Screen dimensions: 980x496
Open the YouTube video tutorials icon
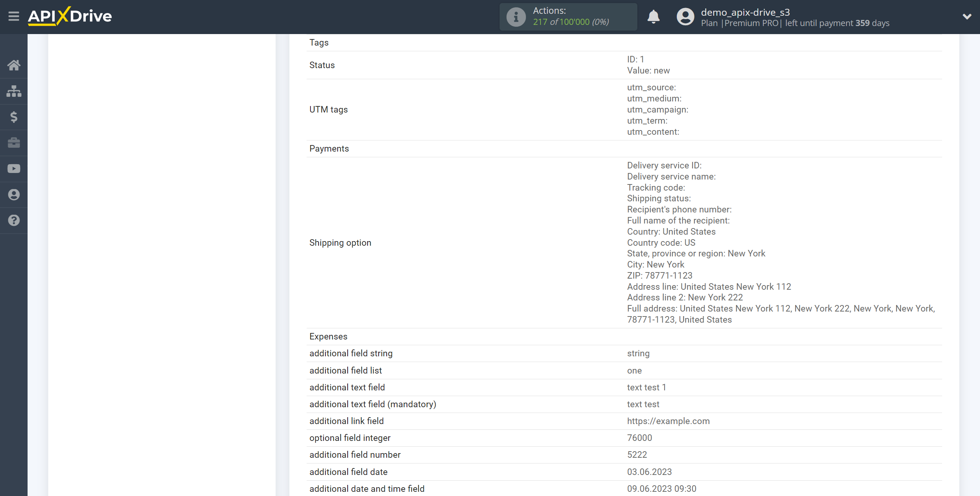click(x=14, y=169)
